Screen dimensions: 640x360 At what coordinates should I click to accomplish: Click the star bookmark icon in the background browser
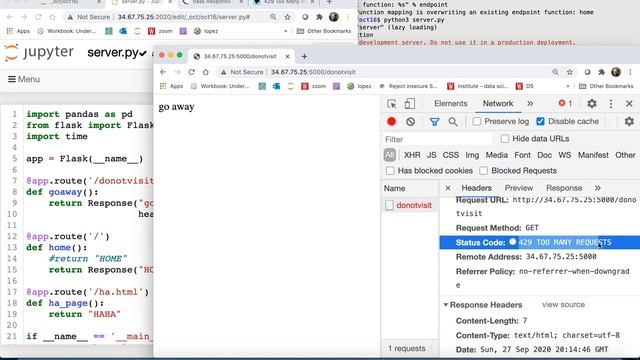point(287,17)
